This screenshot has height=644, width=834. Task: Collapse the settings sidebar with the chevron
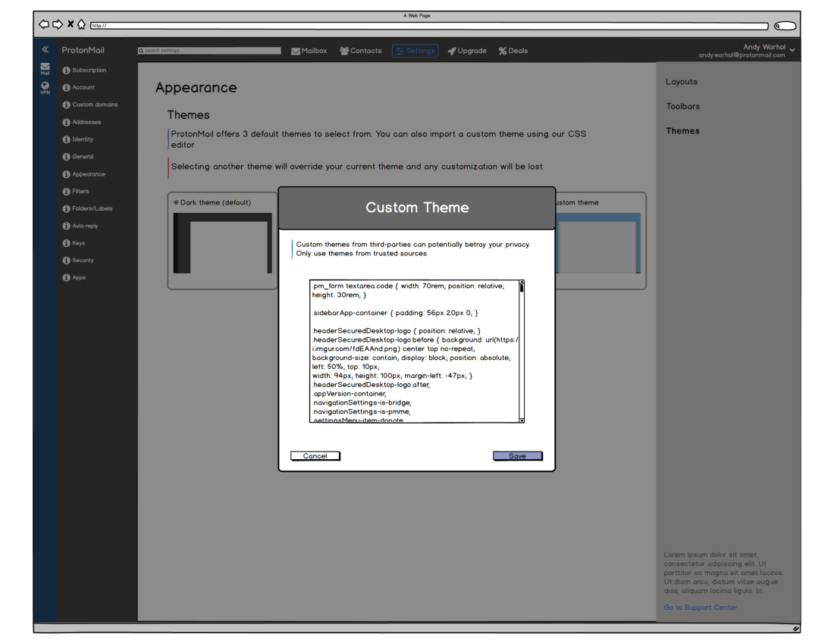pyautogui.click(x=45, y=48)
